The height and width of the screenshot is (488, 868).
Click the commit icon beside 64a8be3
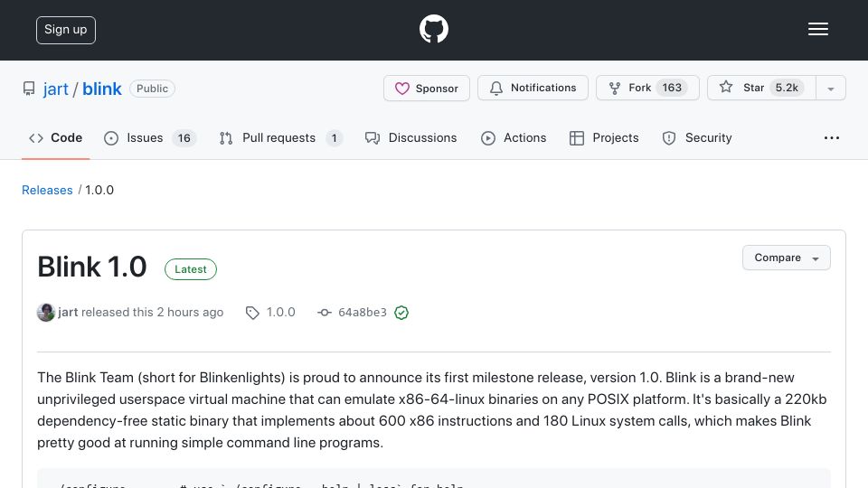pyautogui.click(x=325, y=313)
